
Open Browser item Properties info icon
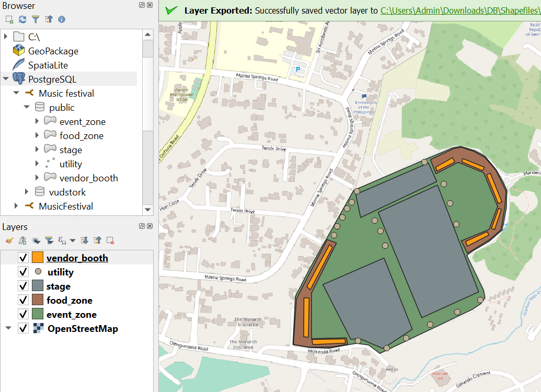[62, 19]
